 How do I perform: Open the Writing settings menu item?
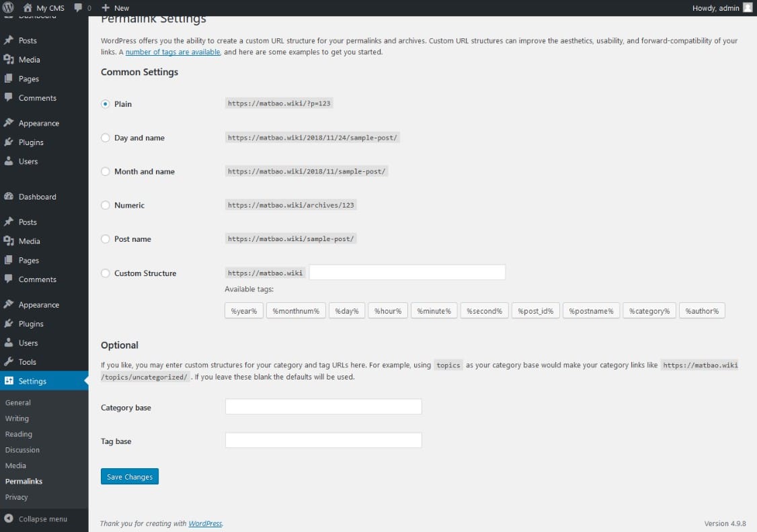click(17, 418)
